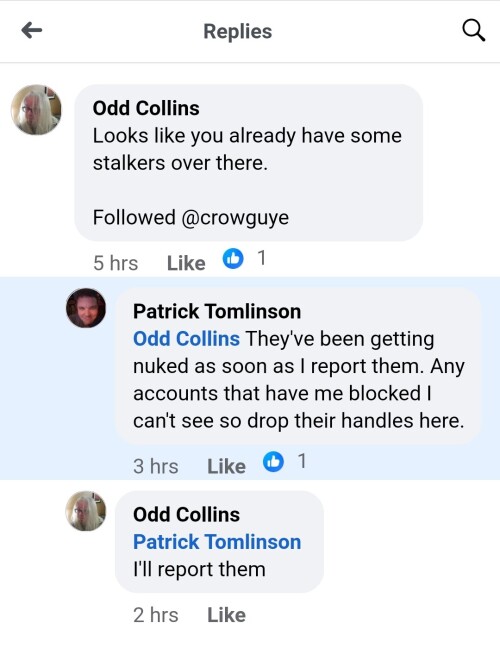Tap the back arrow icon
500x648 pixels.
(x=32, y=31)
